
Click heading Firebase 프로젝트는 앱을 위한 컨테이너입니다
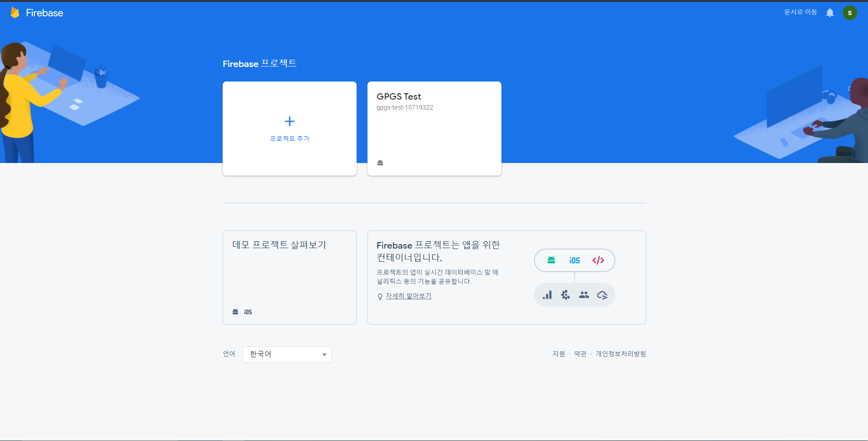tap(438, 251)
